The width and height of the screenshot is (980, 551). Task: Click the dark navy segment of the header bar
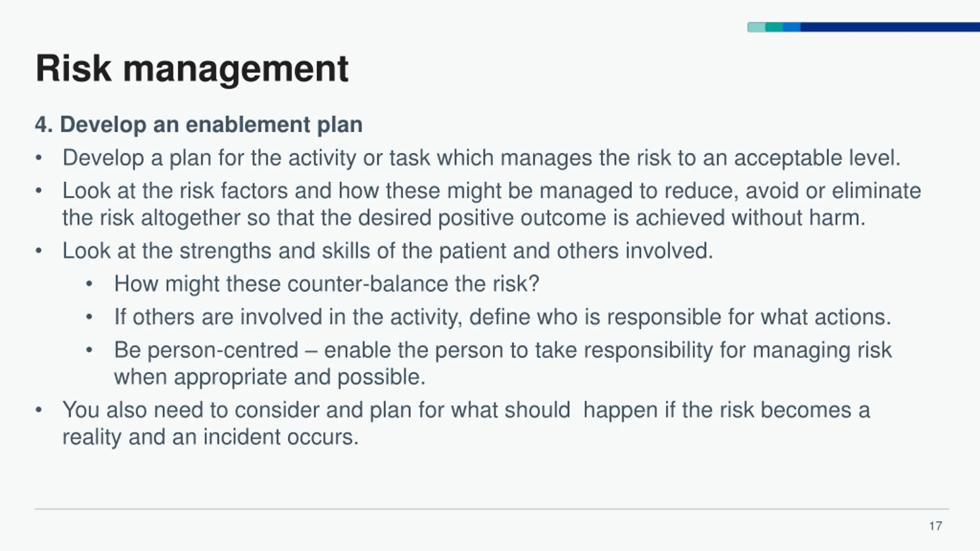click(890, 27)
